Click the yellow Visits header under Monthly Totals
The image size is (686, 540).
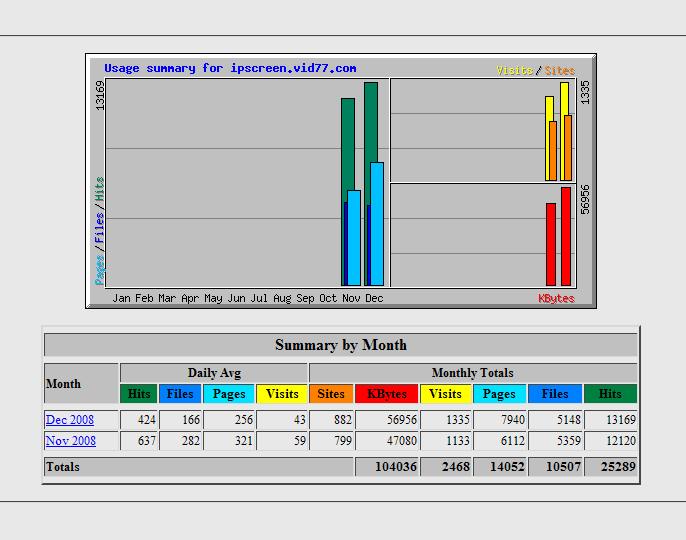(445, 394)
